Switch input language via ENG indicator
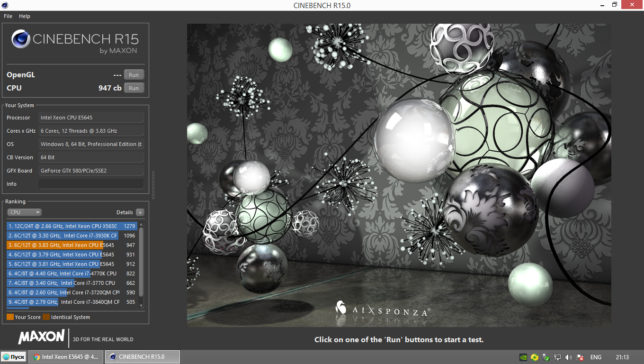This screenshot has height=364, width=644. click(x=596, y=357)
